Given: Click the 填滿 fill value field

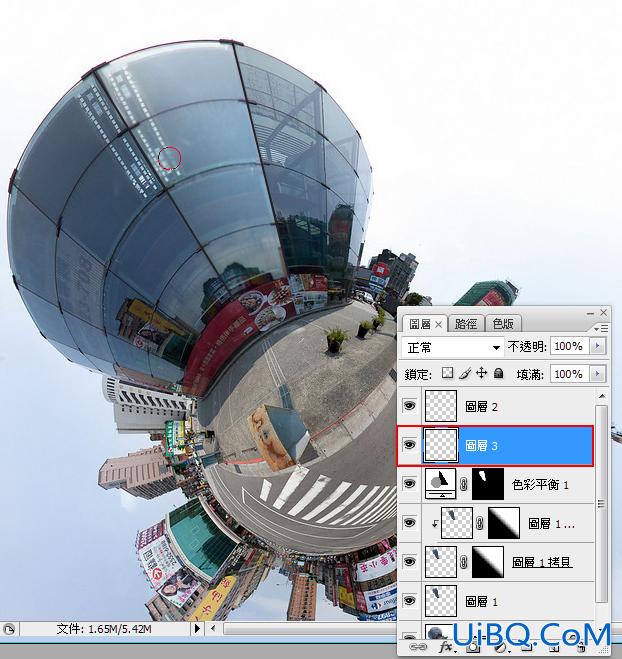Looking at the screenshot, I should pyautogui.click(x=569, y=374).
